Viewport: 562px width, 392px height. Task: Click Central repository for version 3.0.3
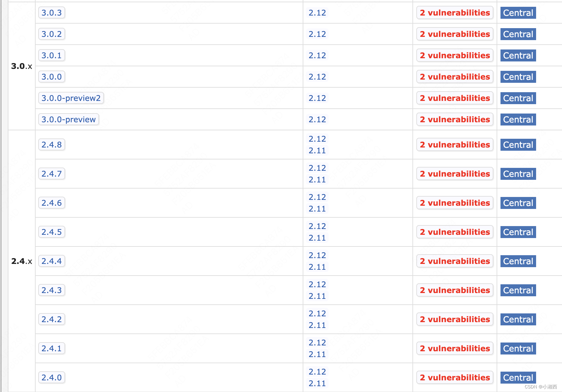[518, 13]
